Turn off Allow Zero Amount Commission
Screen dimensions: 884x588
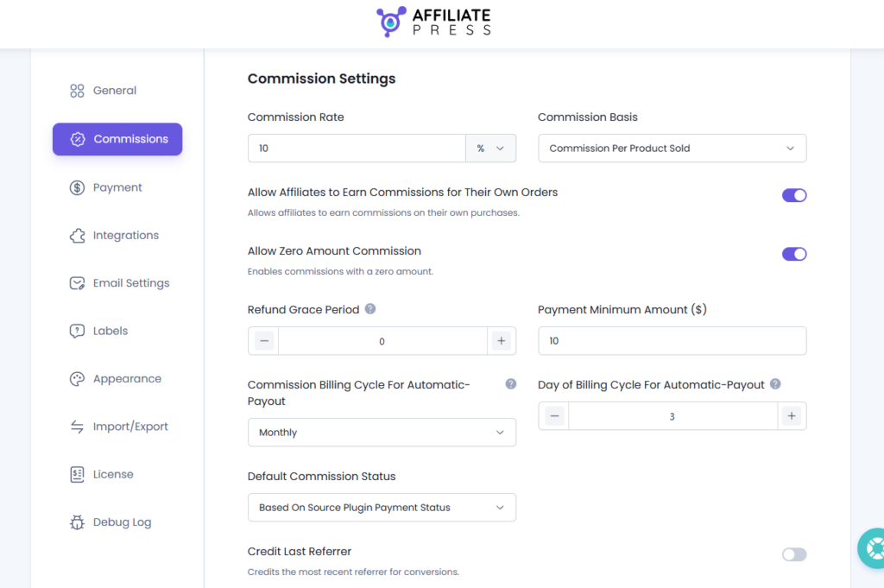coord(794,254)
